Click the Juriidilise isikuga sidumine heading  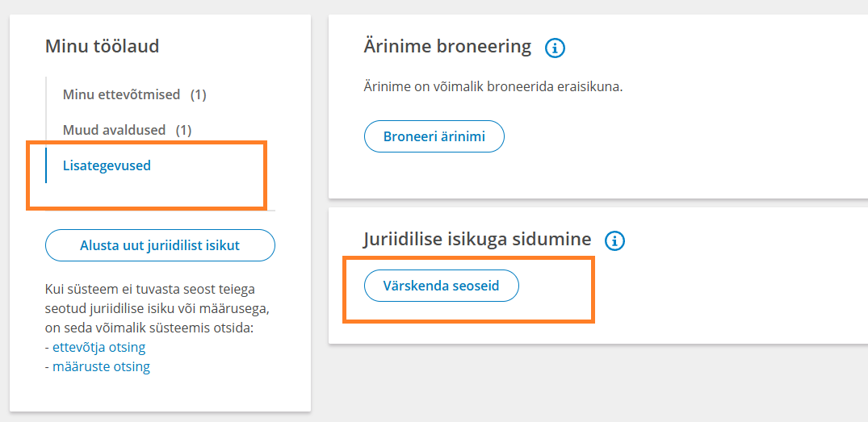point(478,239)
